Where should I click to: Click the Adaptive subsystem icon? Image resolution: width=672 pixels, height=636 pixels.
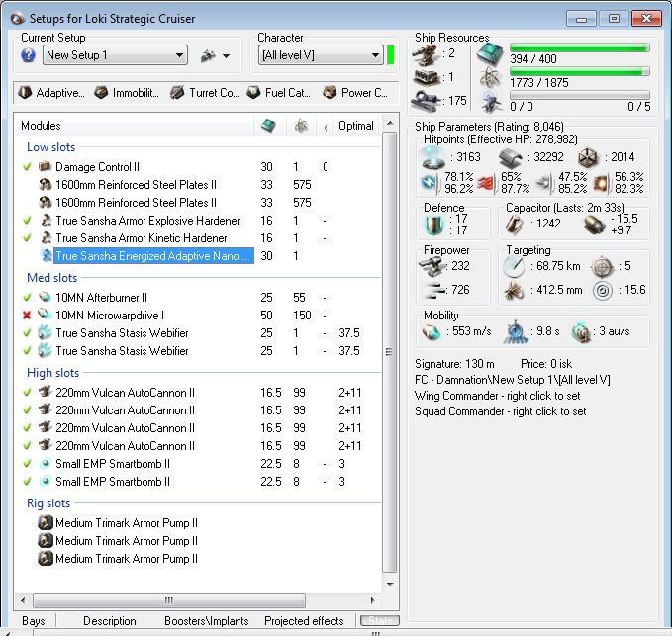tap(25, 92)
